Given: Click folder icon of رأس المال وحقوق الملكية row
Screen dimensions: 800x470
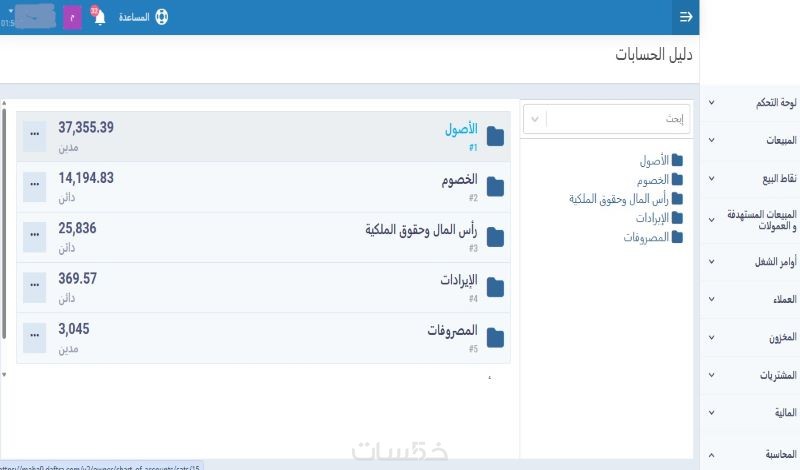Looking at the screenshot, I should [x=495, y=237].
